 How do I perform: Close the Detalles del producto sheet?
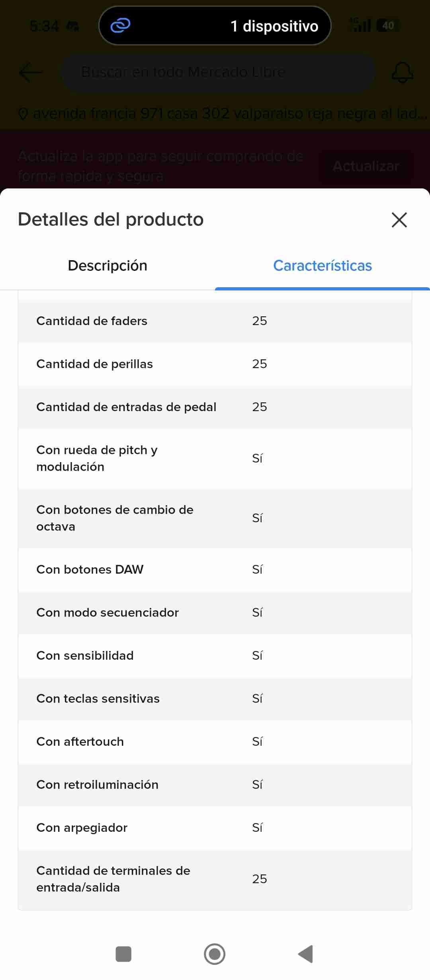click(399, 220)
